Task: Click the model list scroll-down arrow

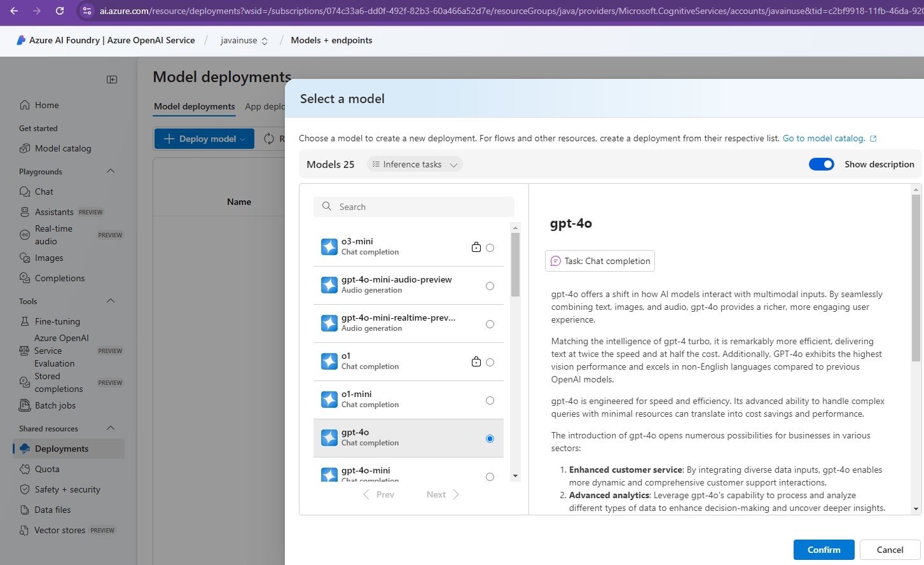Action: (x=515, y=476)
